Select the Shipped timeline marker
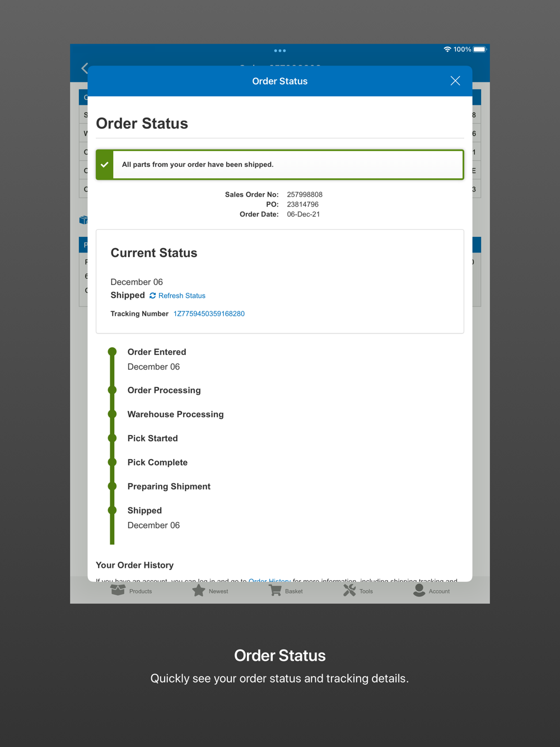 tap(112, 511)
